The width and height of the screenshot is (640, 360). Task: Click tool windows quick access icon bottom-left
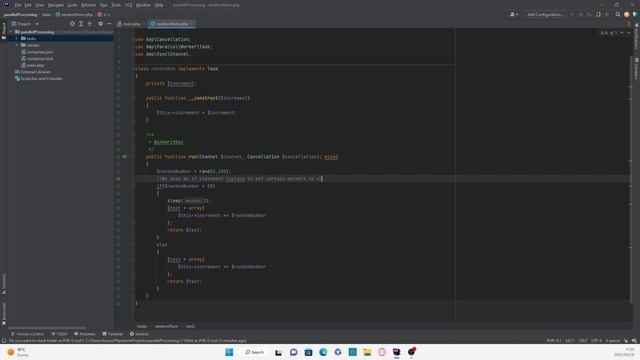point(4,340)
